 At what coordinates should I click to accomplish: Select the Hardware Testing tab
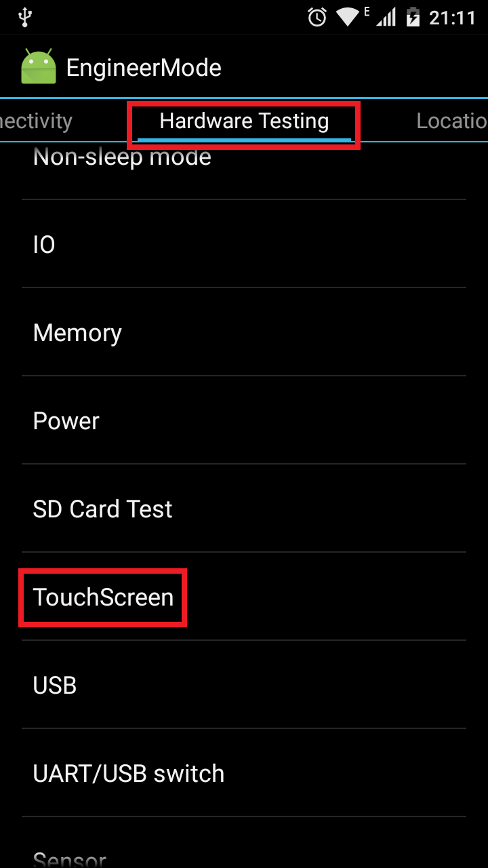[244, 121]
